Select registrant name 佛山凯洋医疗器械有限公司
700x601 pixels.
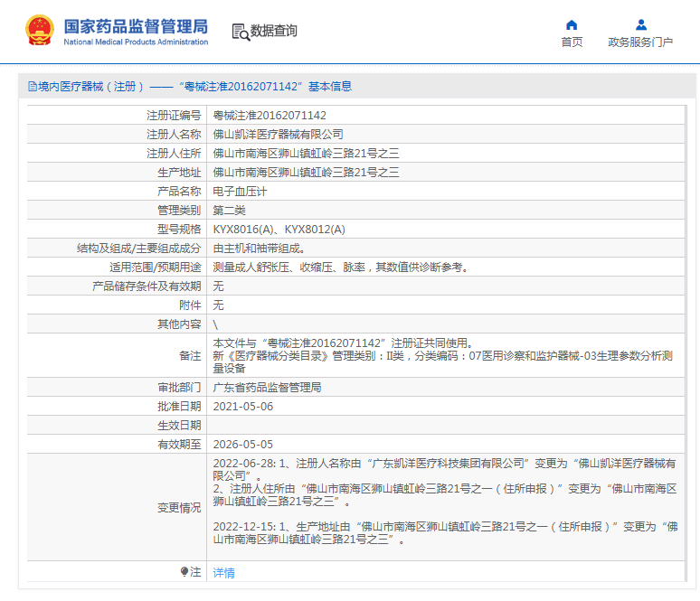(279, 135)
